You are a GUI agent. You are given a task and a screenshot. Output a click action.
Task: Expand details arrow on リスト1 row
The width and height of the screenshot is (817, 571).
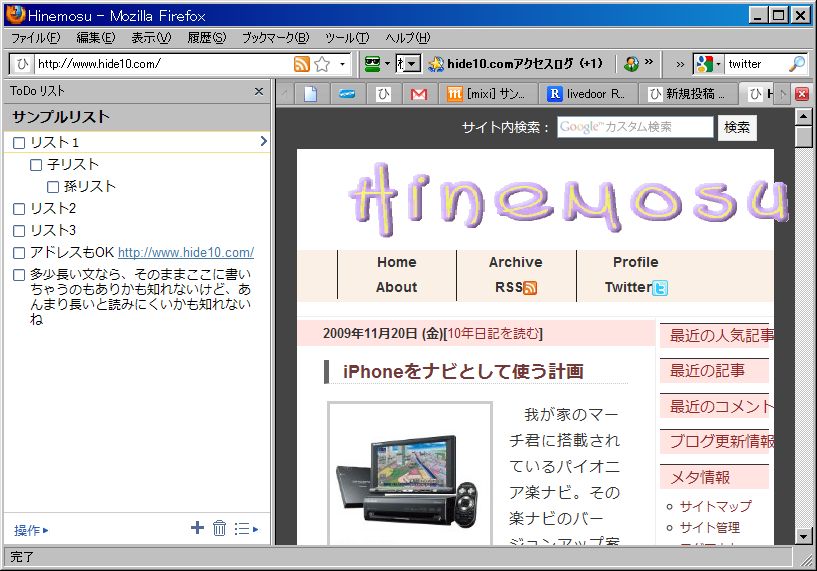tap(263, 141)
